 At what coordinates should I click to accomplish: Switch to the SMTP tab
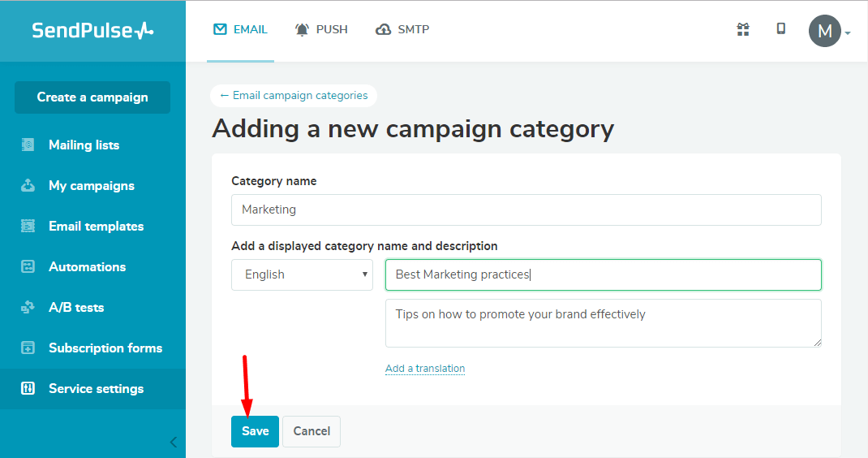[x=402, y=29]
